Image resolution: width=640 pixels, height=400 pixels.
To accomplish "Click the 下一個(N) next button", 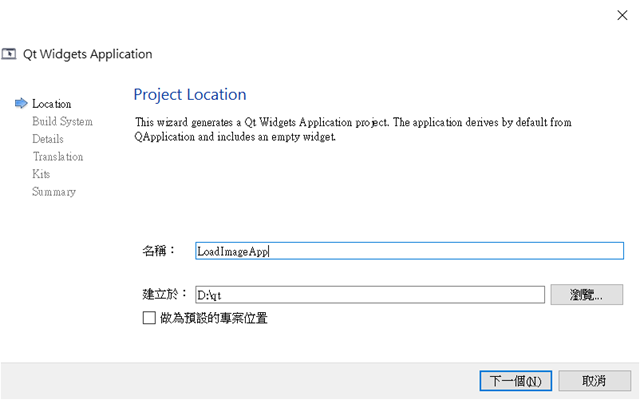I will click(516, 381).
